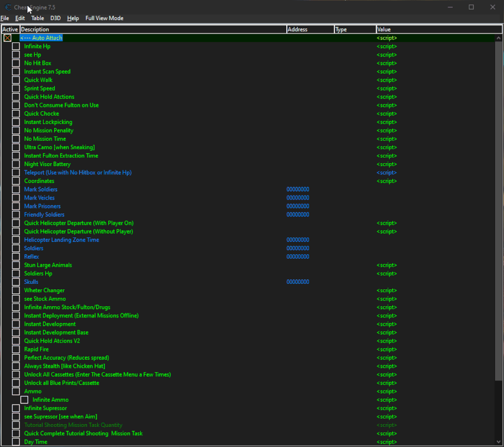Screen dimensions: 504x447
Task: Select 'Perfect Accuracy (Reduces spread)' entry
Action: click(66, 358)
